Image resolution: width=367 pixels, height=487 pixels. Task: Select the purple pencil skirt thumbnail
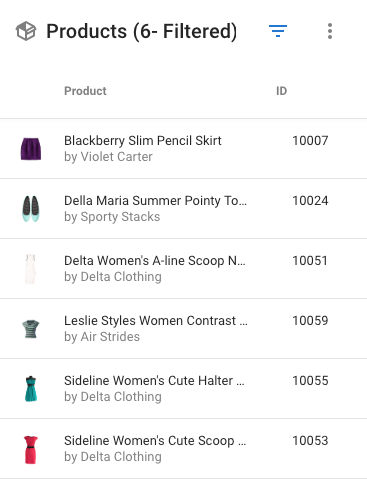pos(31,149)
